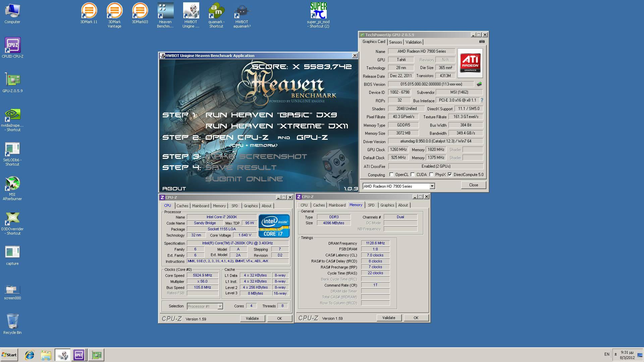Click Close button in GPU-Z

tap(473, 185)
